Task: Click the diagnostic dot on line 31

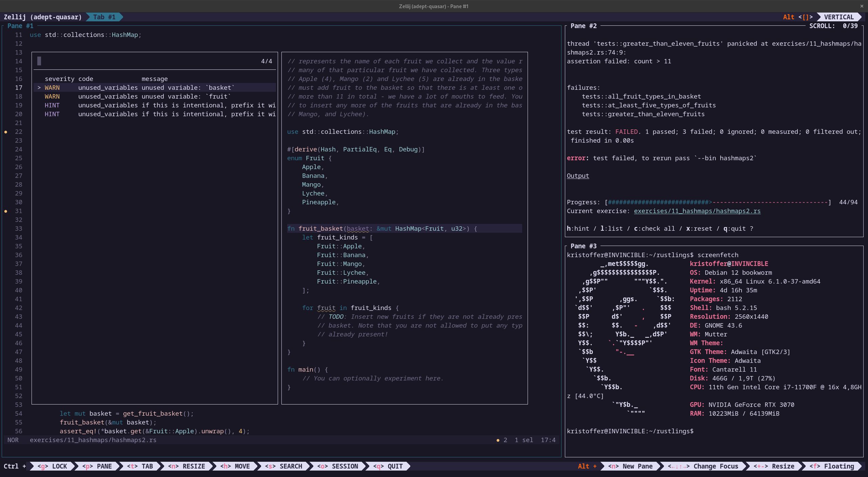Action: click(6, 211)
